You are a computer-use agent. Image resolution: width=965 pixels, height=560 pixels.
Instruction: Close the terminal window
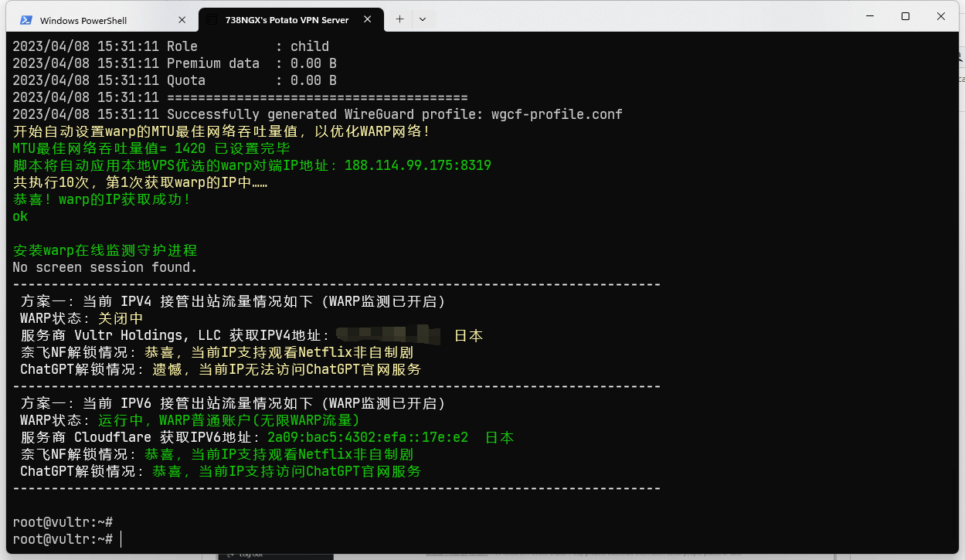pyautogui.click(x=940, y=16)
